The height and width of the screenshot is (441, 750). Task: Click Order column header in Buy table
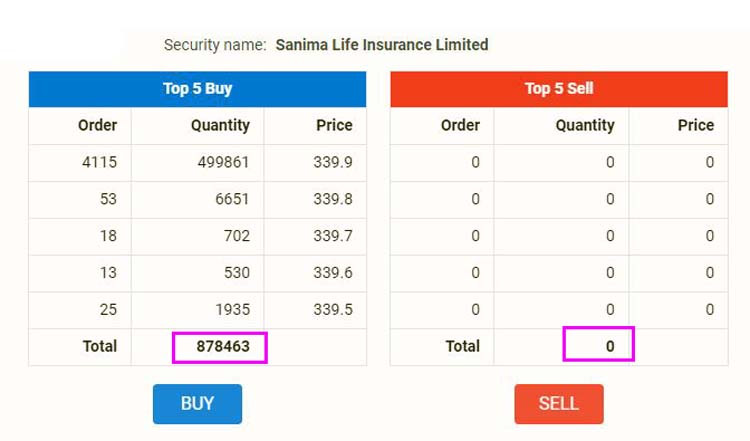pos(97,126)
